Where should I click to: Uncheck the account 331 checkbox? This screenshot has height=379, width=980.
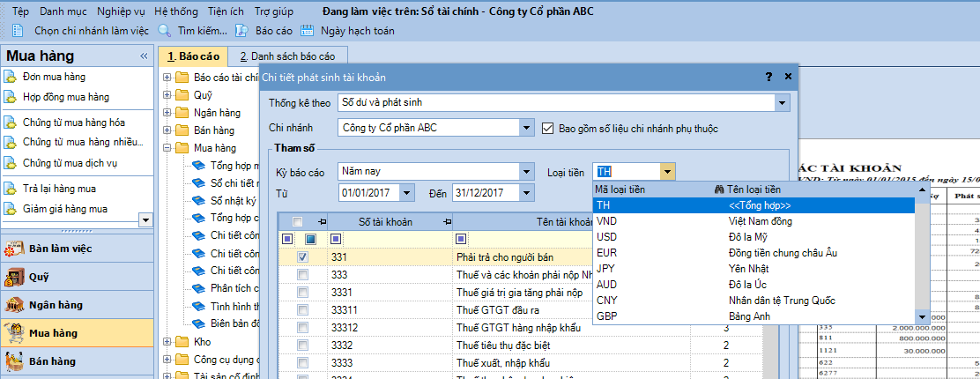pyautogui.click(x=303, y=257)
